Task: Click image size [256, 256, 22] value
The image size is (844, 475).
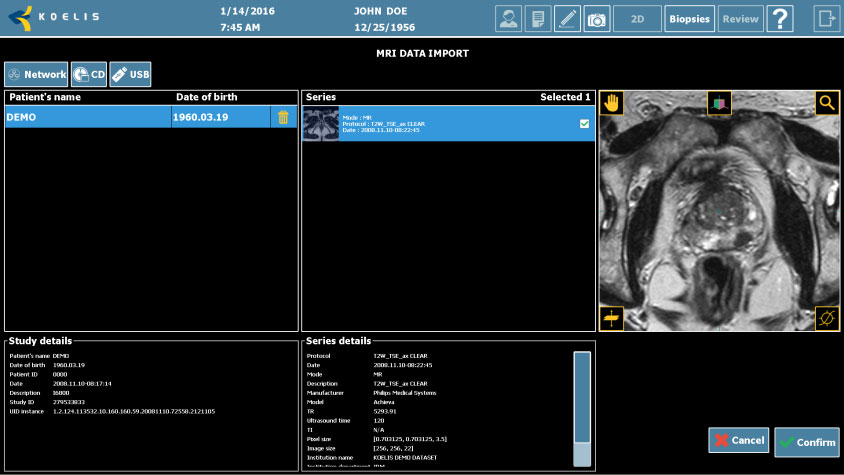Action: click(393, 449)
